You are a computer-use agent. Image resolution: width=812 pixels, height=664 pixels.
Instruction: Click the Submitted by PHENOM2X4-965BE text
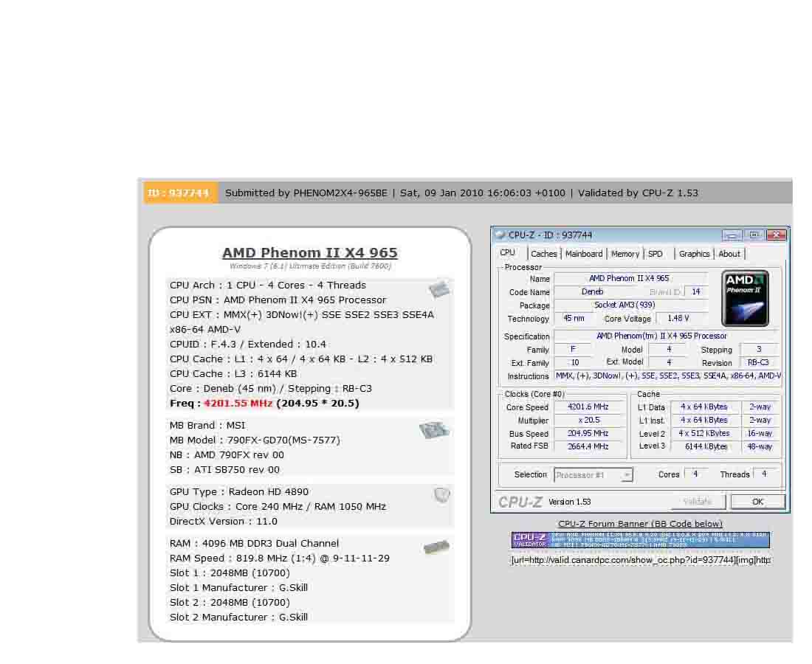point(306,193)
